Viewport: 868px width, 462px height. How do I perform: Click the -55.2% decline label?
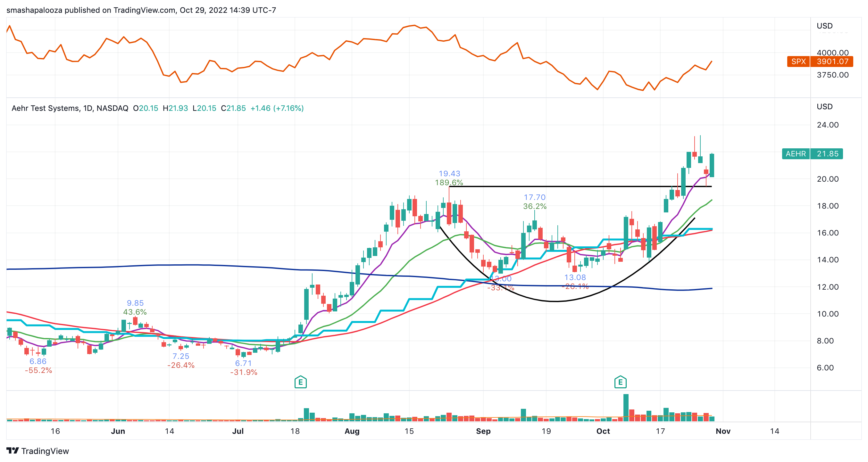pos(38,370)
